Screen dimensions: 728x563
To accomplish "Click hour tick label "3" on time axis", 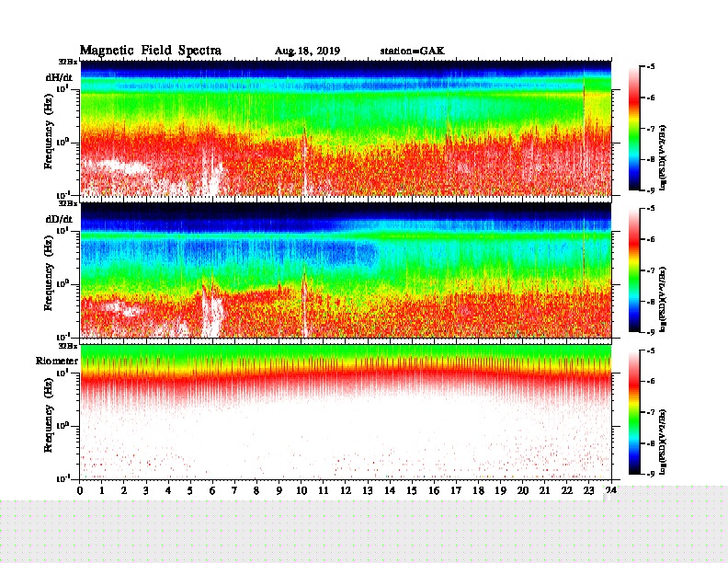I will (x=146, y=490).
